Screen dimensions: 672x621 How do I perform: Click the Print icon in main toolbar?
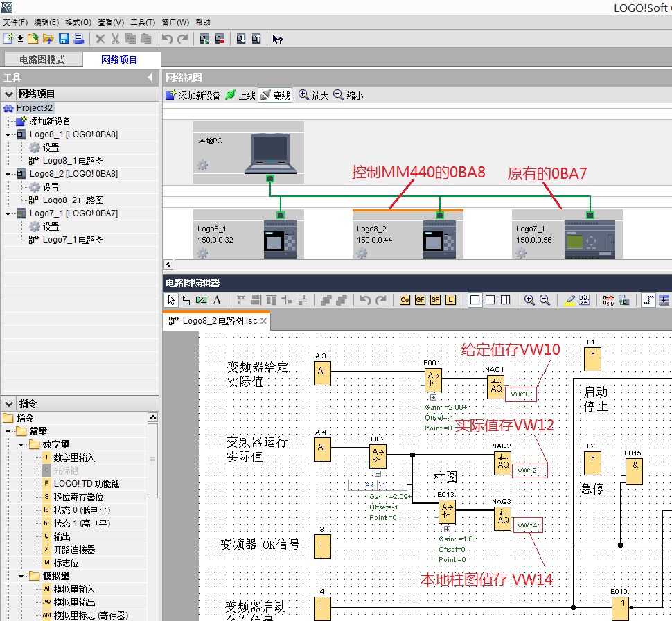[78, 39]
